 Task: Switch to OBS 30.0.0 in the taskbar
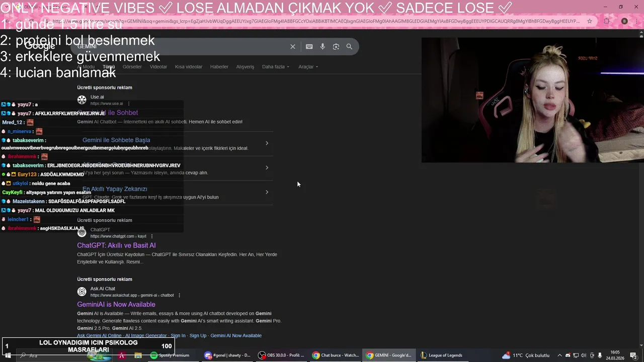pos(281,355)
